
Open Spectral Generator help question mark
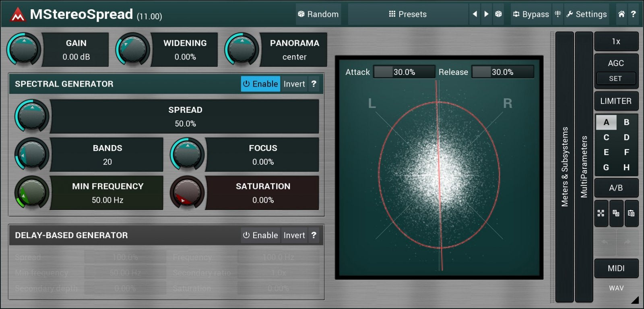[314, 84]
